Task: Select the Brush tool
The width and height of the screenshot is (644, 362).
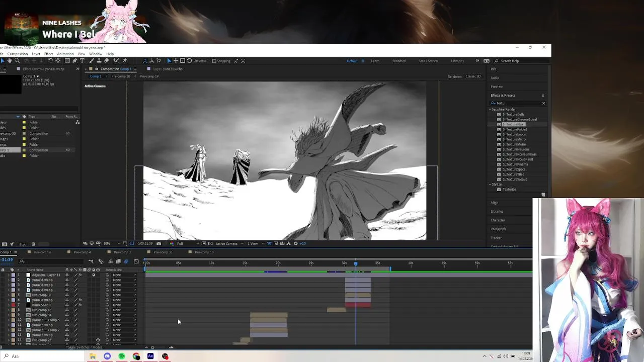Action: click(91, 61)
